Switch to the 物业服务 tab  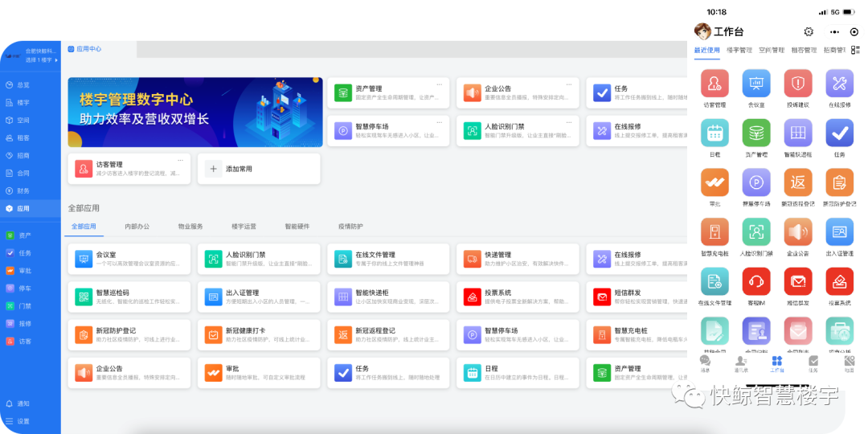pos(190,227)
